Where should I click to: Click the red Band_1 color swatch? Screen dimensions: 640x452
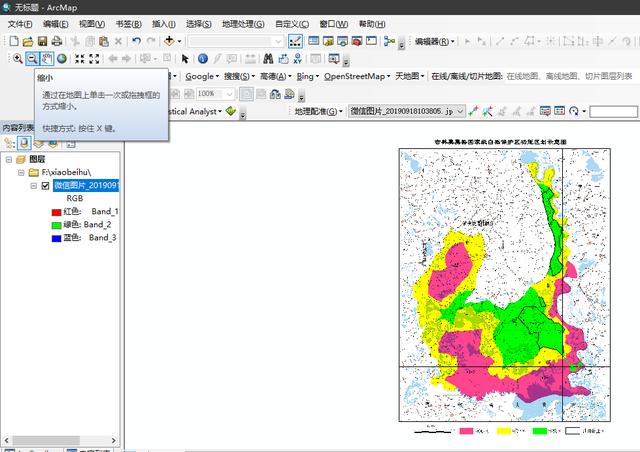pyautogui.click(x=56, y=212)
